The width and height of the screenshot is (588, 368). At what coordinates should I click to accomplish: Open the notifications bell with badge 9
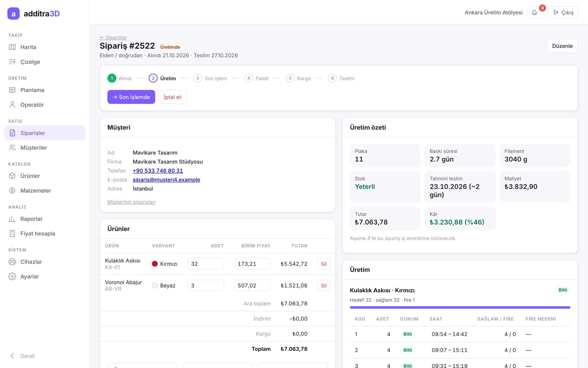pyautogui.click(x=535, y=12)
